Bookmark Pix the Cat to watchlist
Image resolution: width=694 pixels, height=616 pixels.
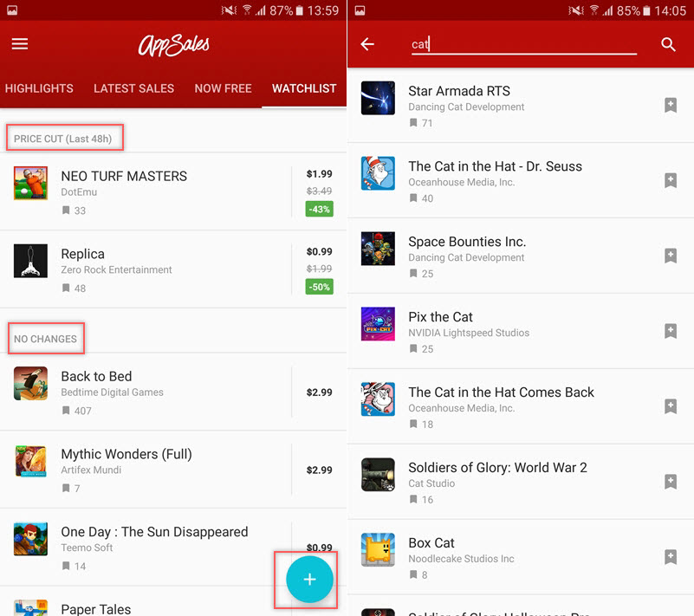[671, 331]
